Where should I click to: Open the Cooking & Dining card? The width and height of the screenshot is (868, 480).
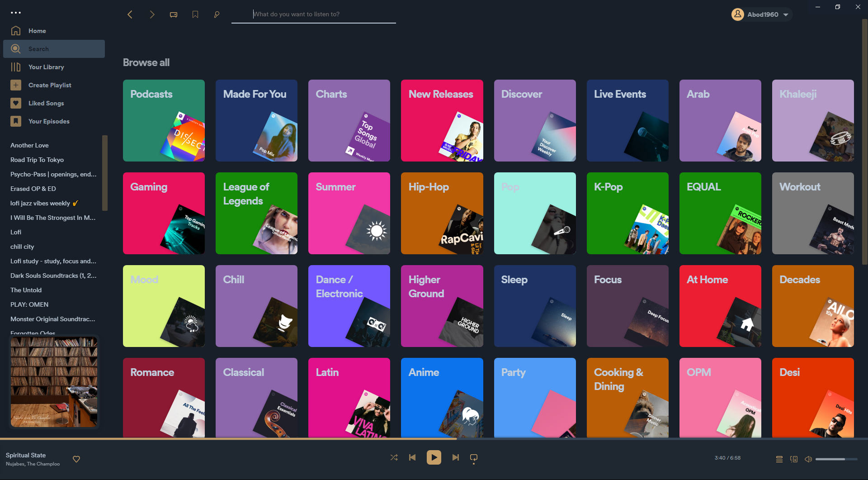[x=627, y=398]
